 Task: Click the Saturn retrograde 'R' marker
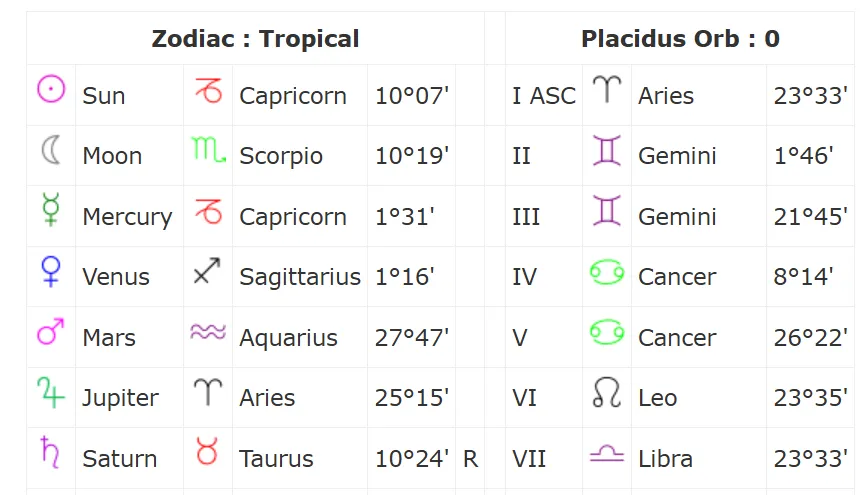[470, 459]
